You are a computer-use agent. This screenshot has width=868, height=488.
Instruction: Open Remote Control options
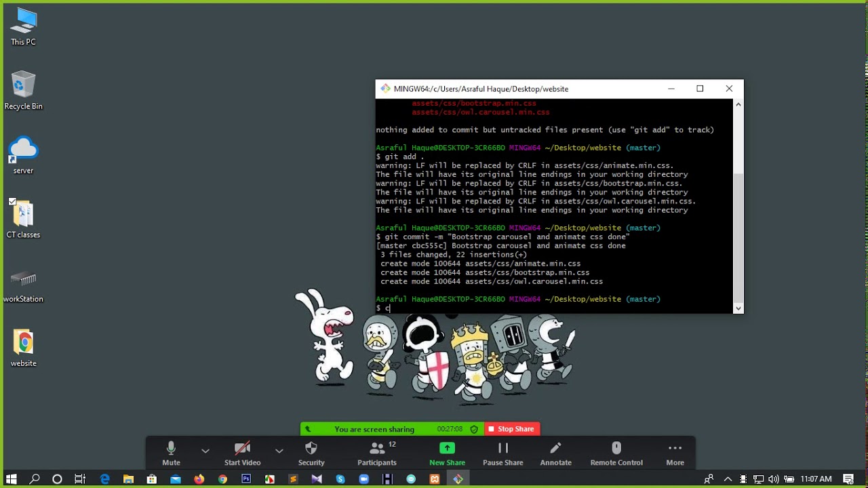(616, 453)
